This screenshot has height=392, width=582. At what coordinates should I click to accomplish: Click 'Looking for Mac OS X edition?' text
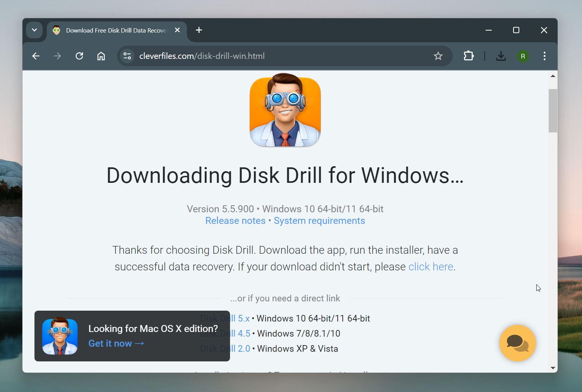153,329
